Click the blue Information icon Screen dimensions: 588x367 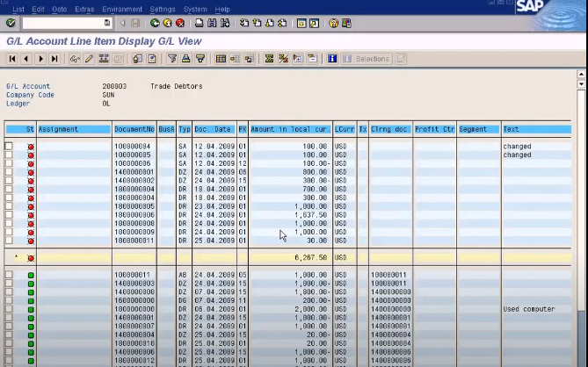[x=332, y=59]
